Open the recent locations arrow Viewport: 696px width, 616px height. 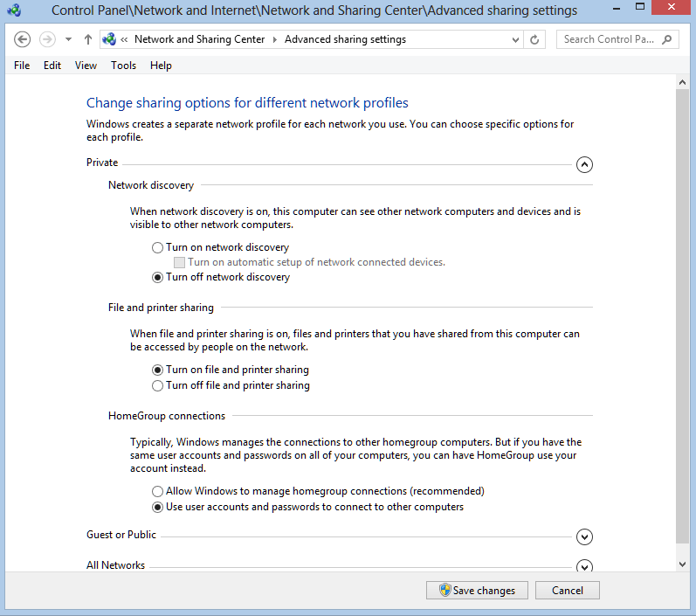[x=68, y=39]
